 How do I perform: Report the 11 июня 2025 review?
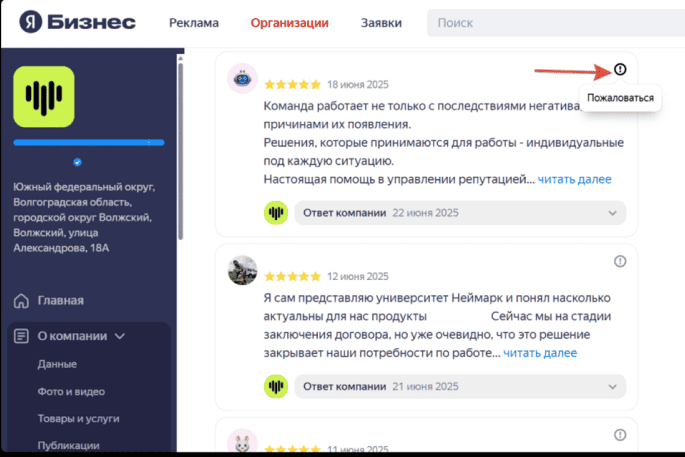pyautogui.click(x=620, y=435)
